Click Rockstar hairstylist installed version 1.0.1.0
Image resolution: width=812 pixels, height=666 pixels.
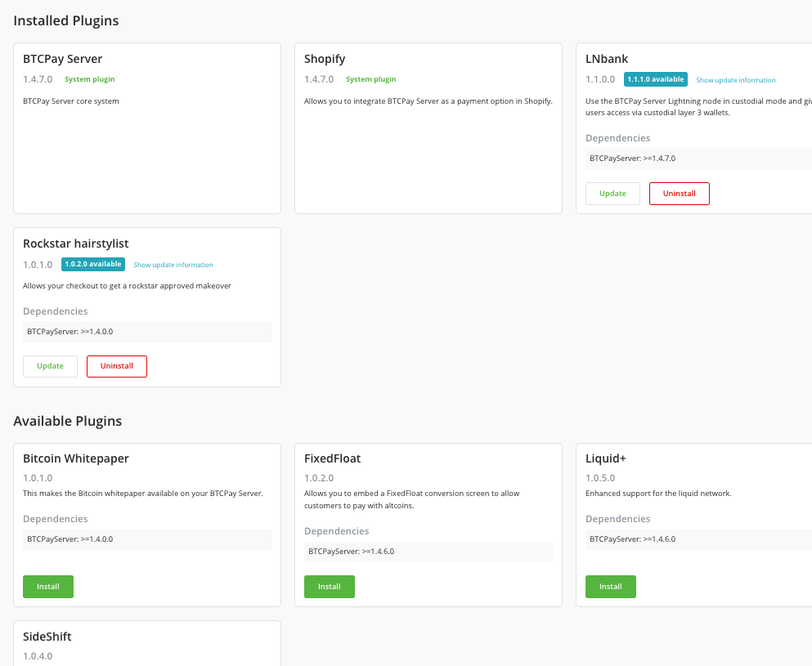pos(38,265)
